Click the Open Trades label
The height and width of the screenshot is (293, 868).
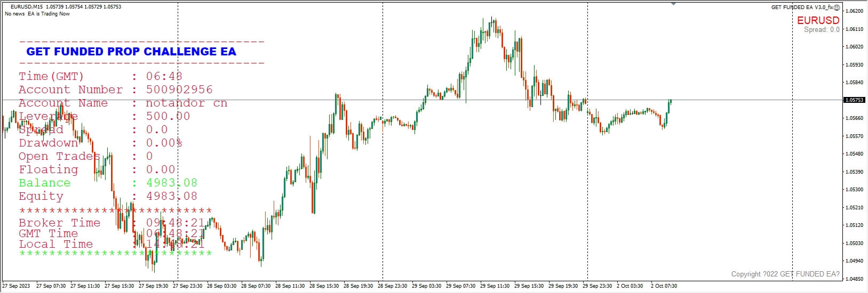pos(59,156)
